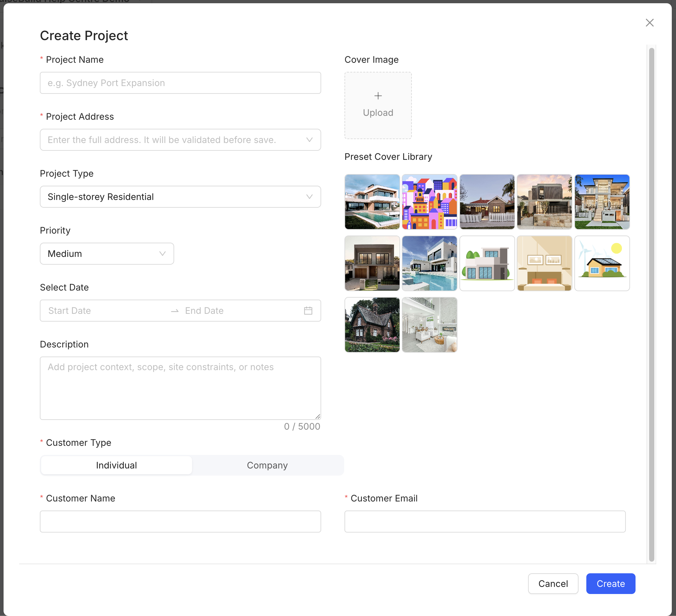
Task: Close the Create Project dialog with X icon
Action: [x=649, y=23]
